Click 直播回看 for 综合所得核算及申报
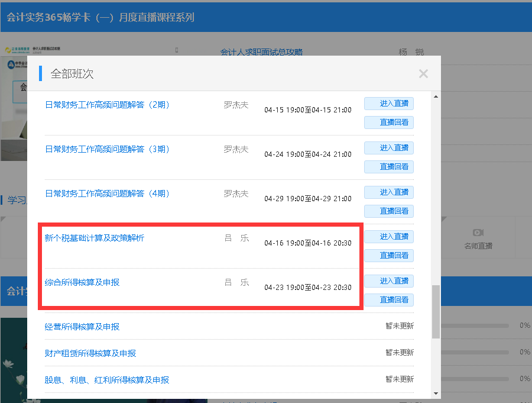 (x=388, y=299)
